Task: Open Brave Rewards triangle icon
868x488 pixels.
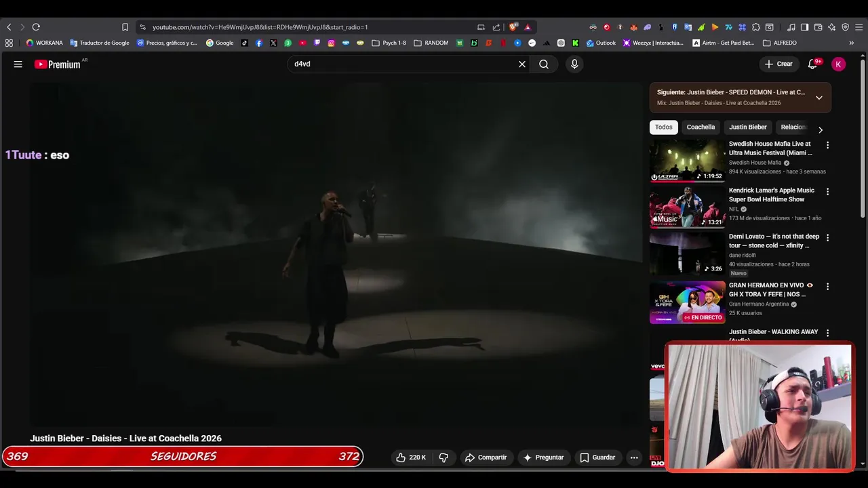Action: point(528,27)
